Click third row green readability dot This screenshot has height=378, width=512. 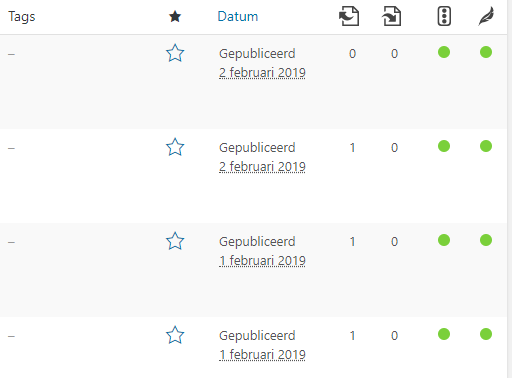pos(486,240)
